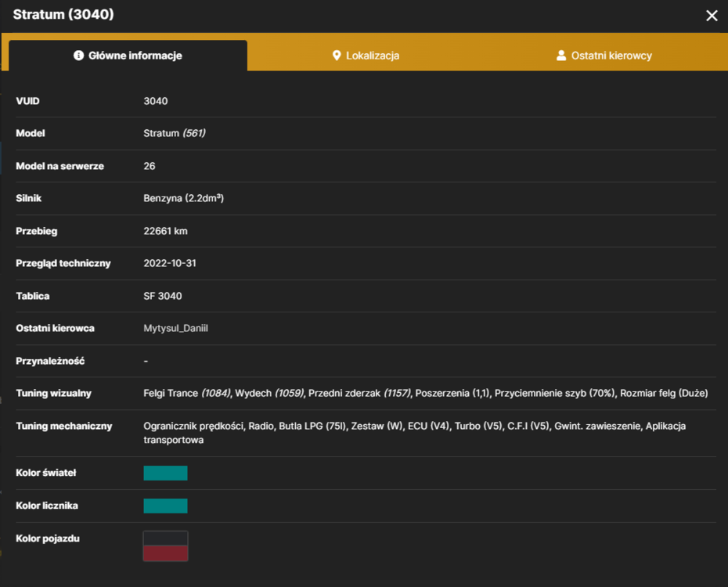Click the Przegląd techniczny label
Viewport: 728px width, 587px height.
(x=63, y=264)
